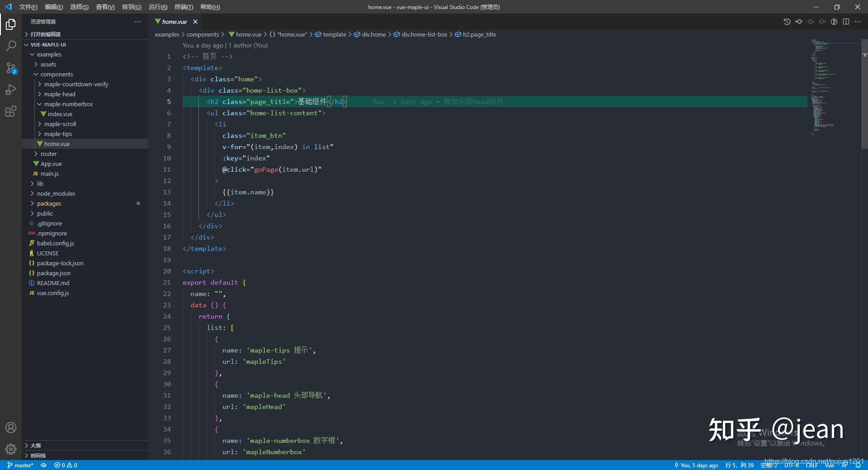Image resolution: width=868 pixels, height=470 pixels.
Task: Open the Search view in the Activity Bar
Action: tap(10, 46)
